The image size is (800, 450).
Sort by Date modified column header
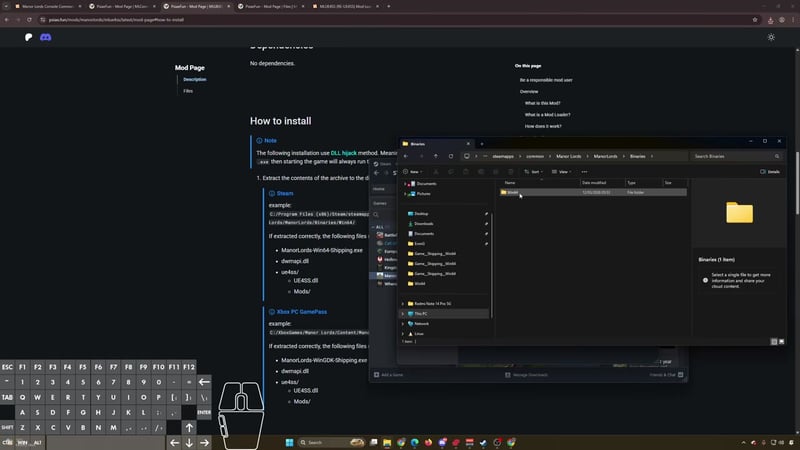point(594,183)
